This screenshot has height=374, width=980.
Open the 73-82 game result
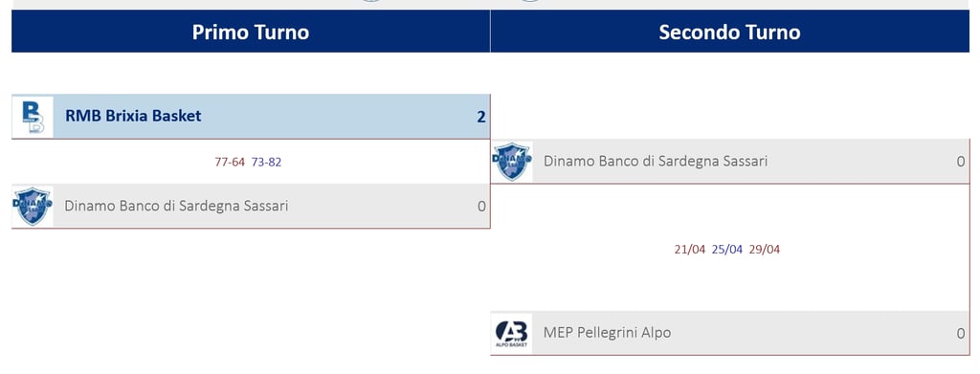tap(266, 163)
